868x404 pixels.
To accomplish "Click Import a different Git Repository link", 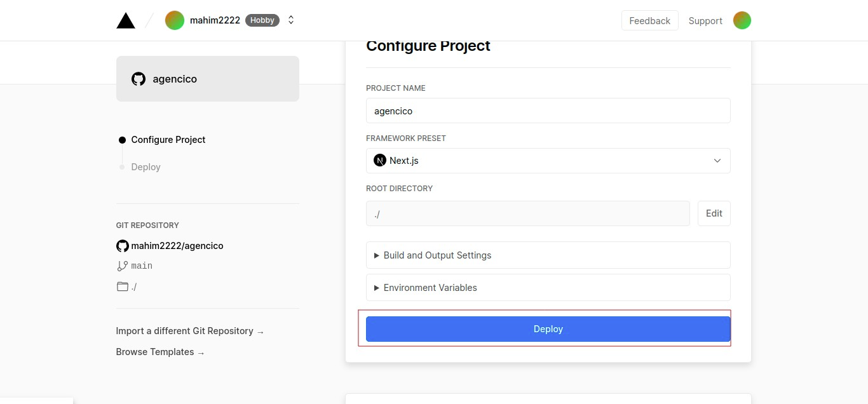I will point(190,331).
